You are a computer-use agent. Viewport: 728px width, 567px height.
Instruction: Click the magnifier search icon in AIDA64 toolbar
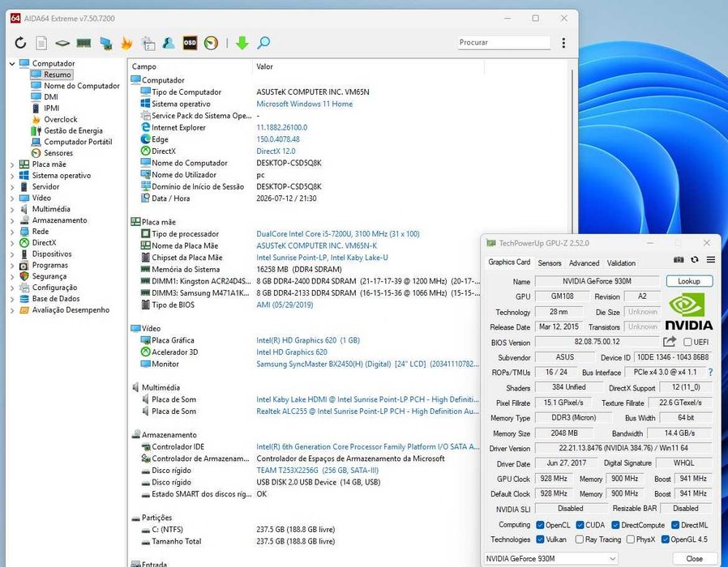pyautogui.click(x=263, y=43)
